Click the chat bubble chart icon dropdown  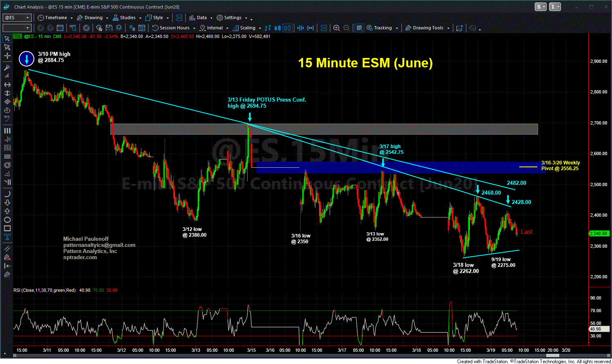click(475, 28)
